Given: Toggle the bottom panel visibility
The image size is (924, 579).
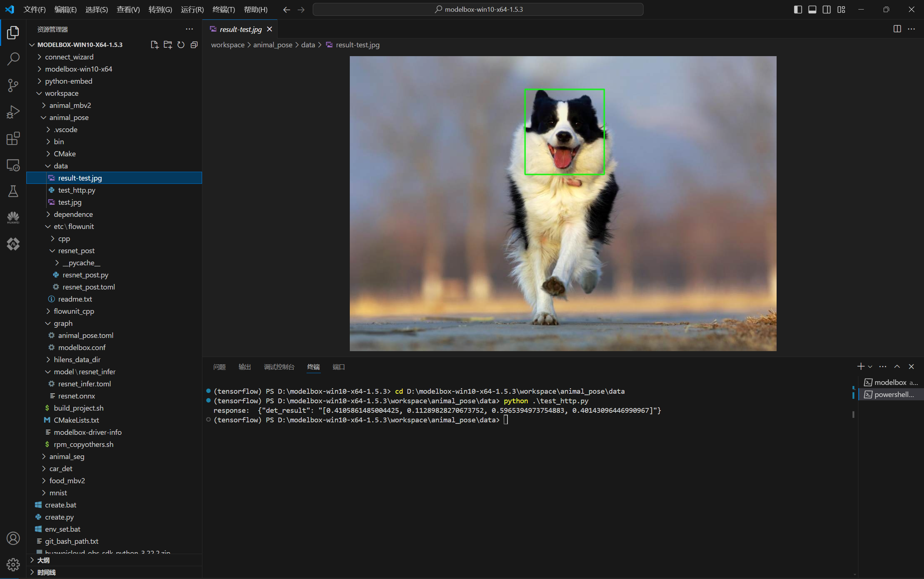Looking at the screenshot, I should tap(812, 10).
